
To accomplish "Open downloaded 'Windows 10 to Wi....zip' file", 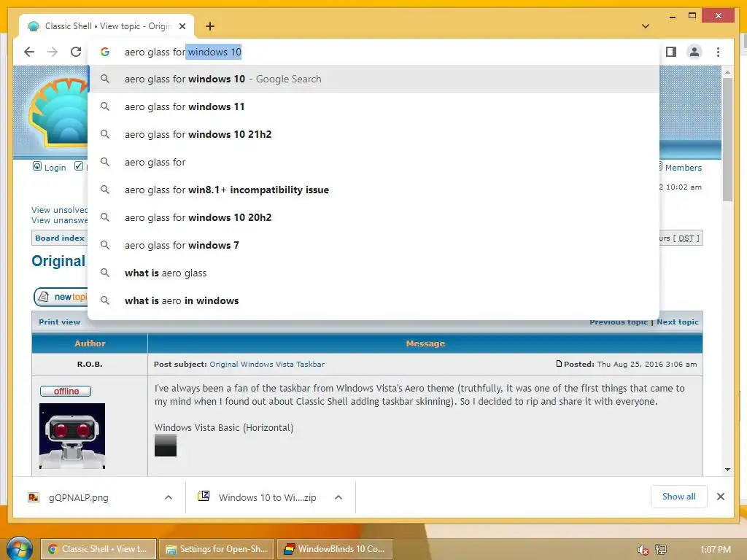I will [x=258, y=497].
